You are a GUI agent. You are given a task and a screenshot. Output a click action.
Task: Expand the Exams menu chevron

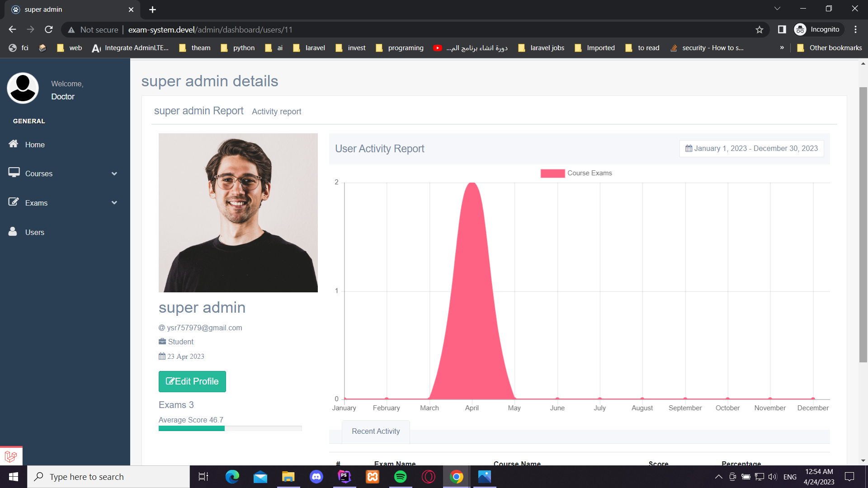114,203
